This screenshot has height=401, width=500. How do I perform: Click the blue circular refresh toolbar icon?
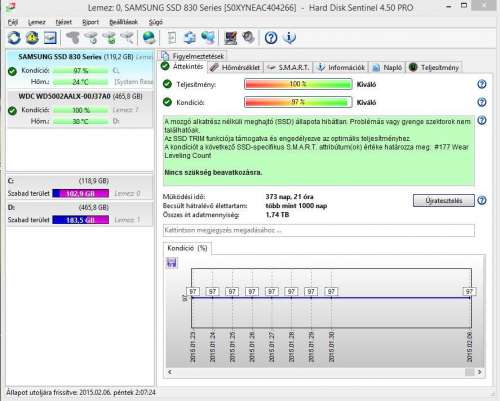pos(14,38)
